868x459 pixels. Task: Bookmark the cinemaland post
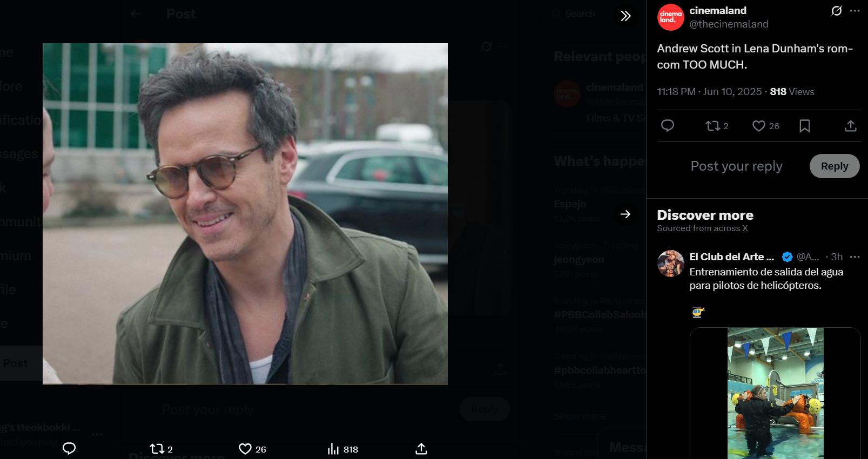click(x=804, y=126)
